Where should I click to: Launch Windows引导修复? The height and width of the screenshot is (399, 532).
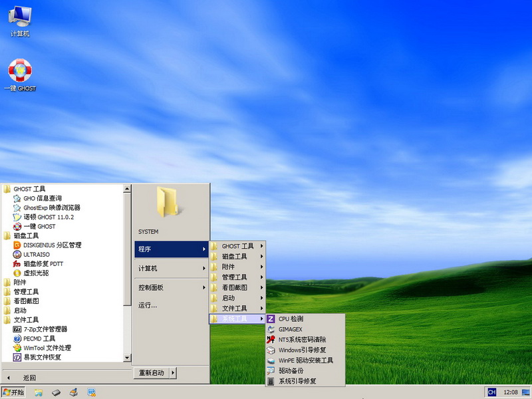[305, 350]
